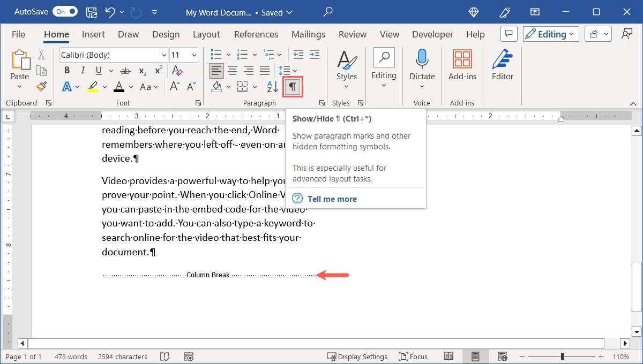Toggle Show/Hide paragraph marks
The image size is (643, 364).
[292, 86]
